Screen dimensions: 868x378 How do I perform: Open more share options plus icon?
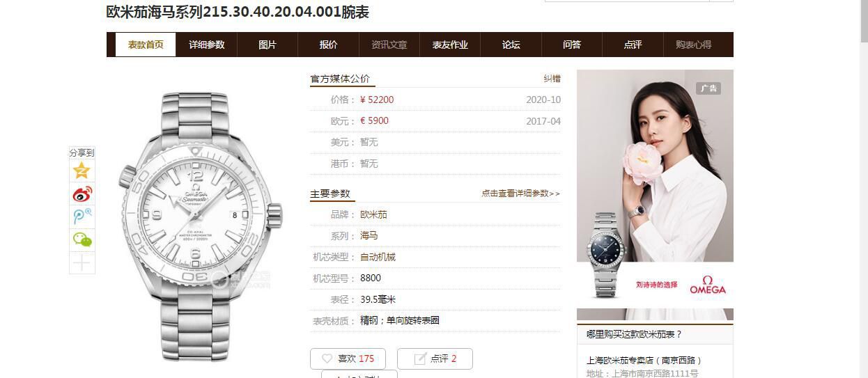tap(82, 262)
